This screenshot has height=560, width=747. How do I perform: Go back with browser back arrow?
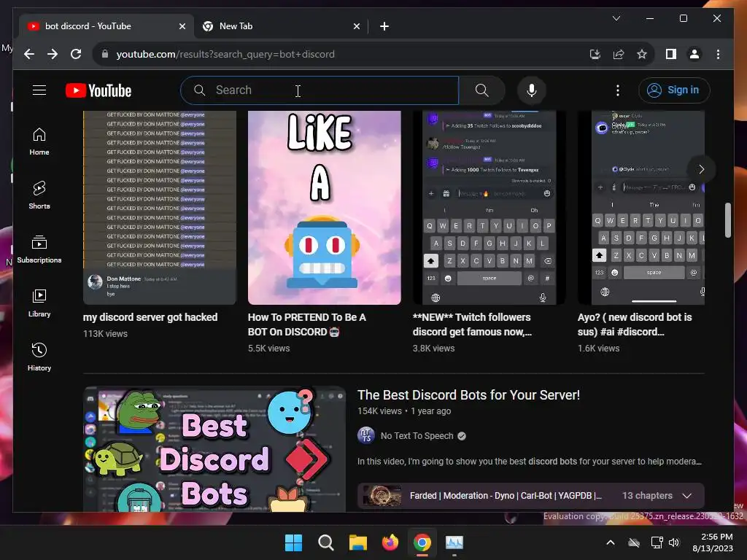tap(29, 54)
